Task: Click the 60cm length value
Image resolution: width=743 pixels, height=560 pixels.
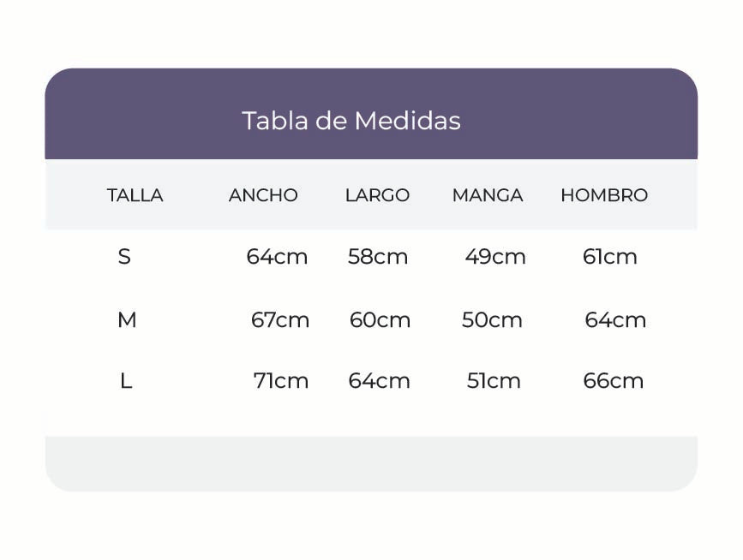Action: click(x=380, y=320)
